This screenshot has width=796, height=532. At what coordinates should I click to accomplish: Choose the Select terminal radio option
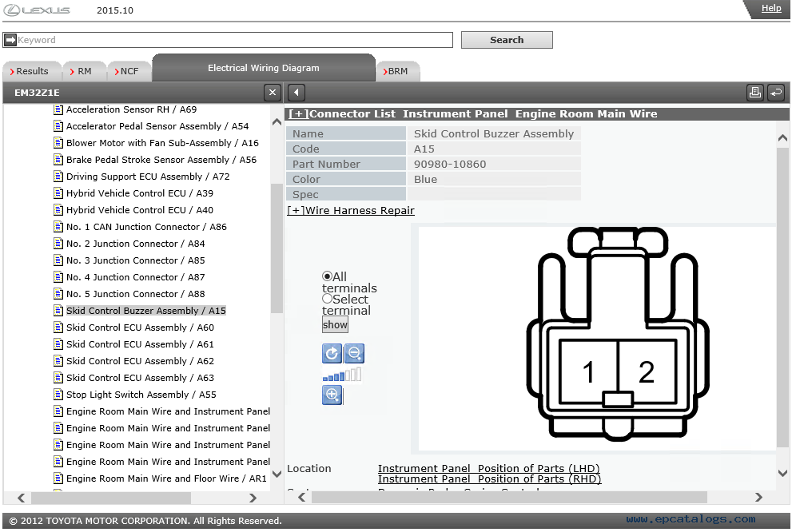(327, 299)
